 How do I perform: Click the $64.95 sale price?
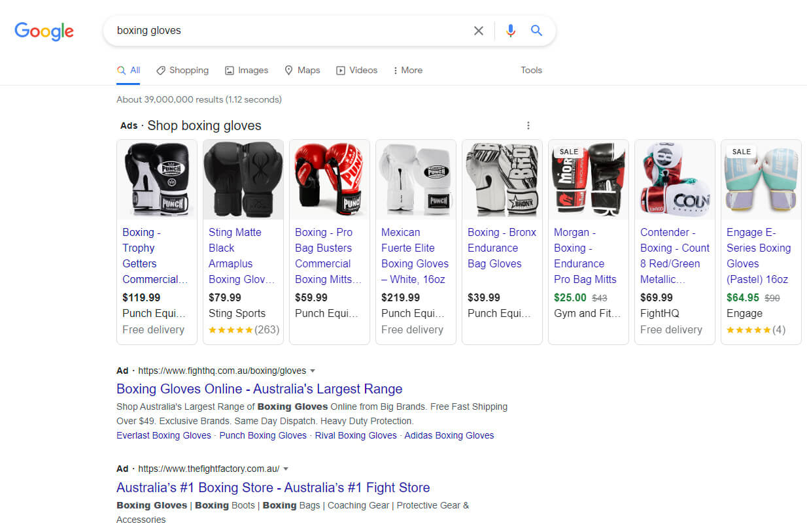[743, 297]
